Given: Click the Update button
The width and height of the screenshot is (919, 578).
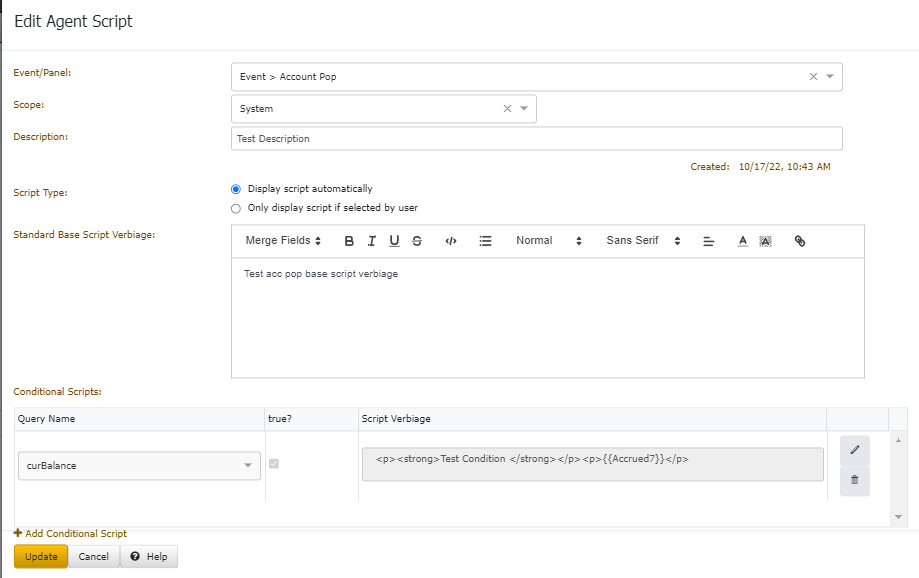Looking at the screenshot, I should click(41, 556).
